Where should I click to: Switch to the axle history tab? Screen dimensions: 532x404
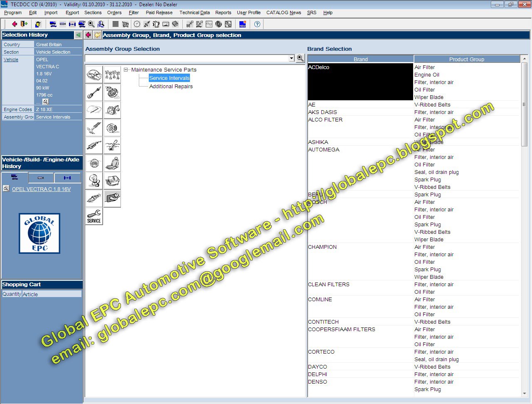tap(67, 178)
